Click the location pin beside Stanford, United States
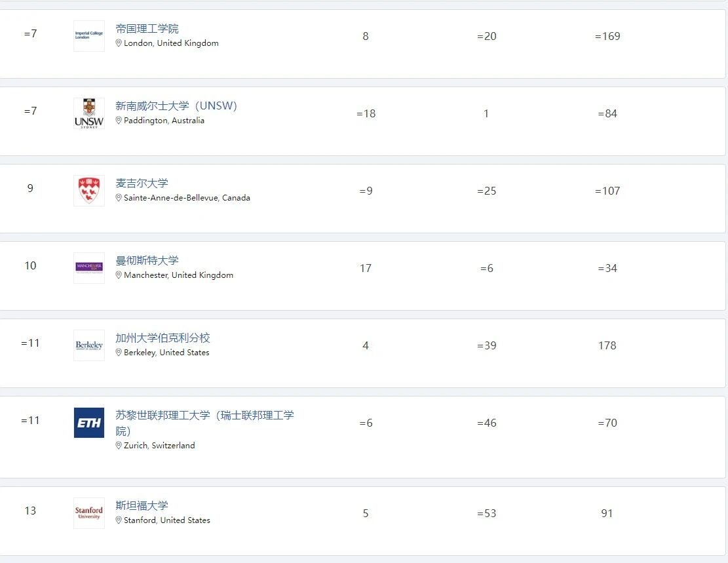The width and height of the screenshot is (728, 563). tap(119, 520)
